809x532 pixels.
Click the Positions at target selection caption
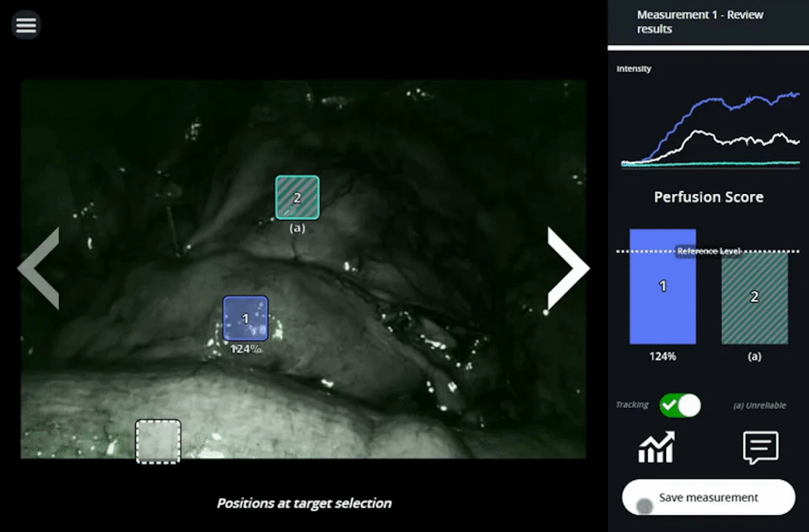click(304, 504)
